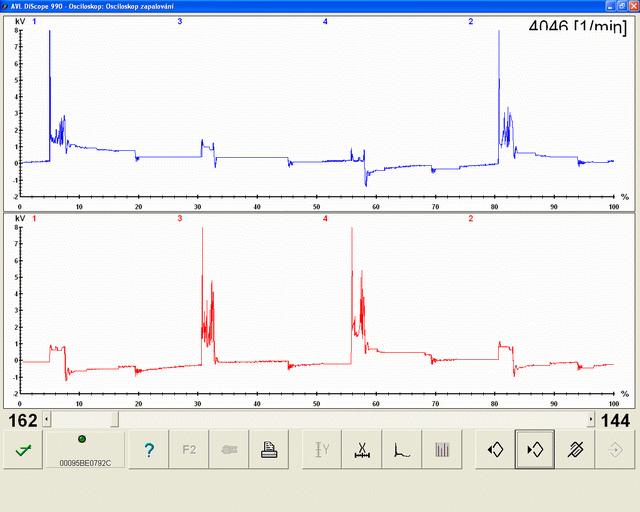640x512 pixels.
Task: Click the single spark waveform icon
Action: coord(401,450)
